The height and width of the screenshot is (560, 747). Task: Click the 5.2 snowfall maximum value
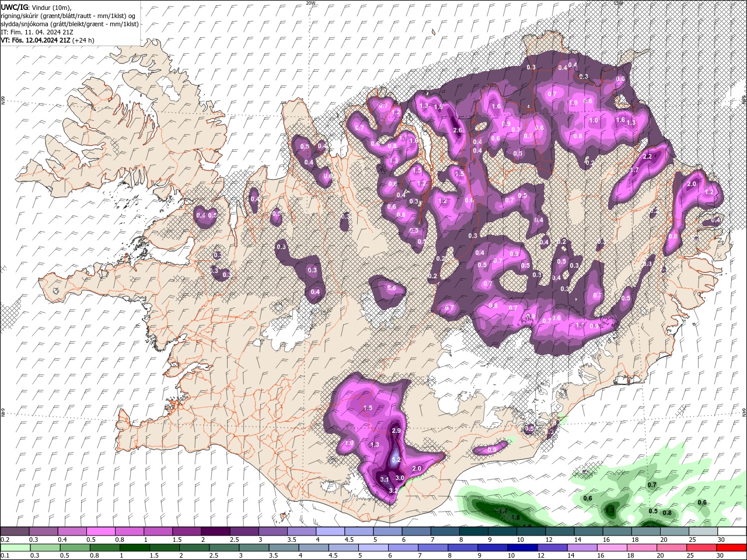click(x=396, y=460)
